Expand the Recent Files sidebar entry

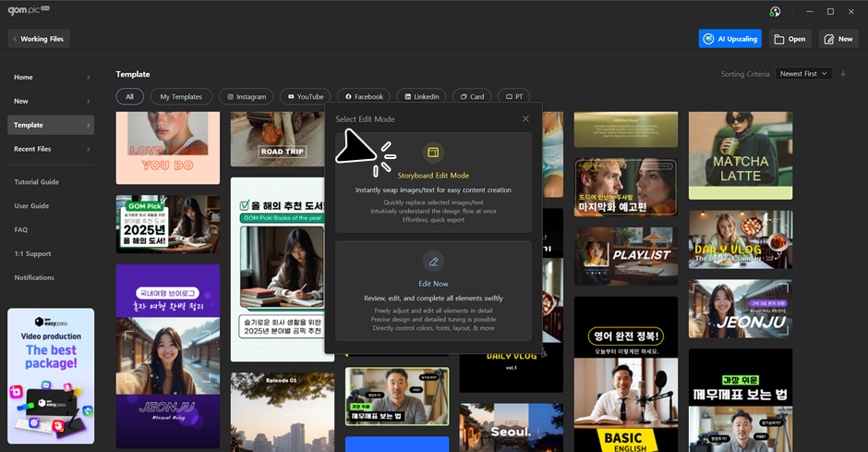[x=51, y=149]
